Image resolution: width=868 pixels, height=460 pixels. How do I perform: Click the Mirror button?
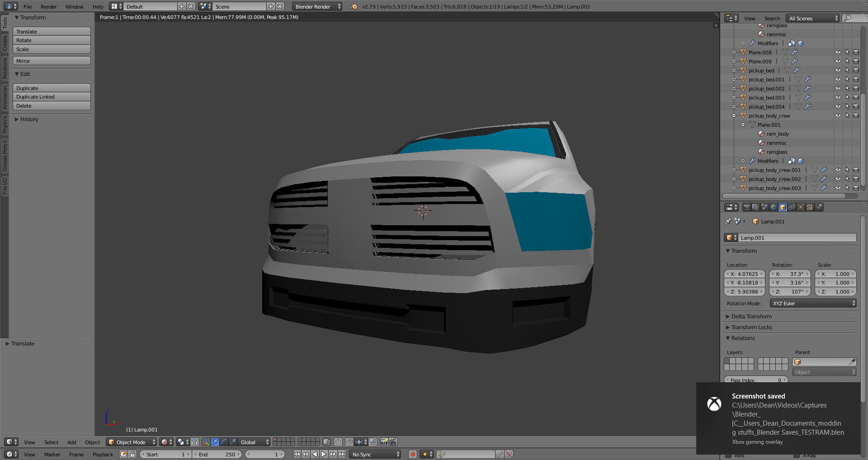click(x=52, y=61)
